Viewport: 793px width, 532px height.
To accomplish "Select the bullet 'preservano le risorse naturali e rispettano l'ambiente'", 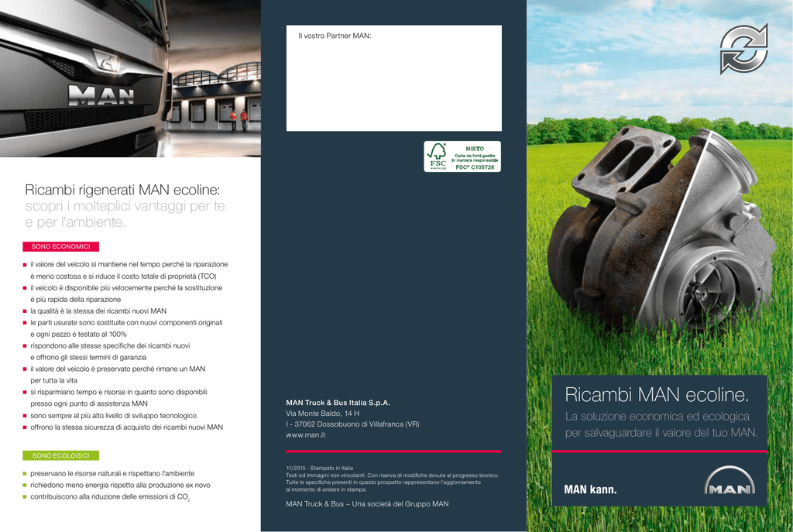I will click(x=112, y=474).
